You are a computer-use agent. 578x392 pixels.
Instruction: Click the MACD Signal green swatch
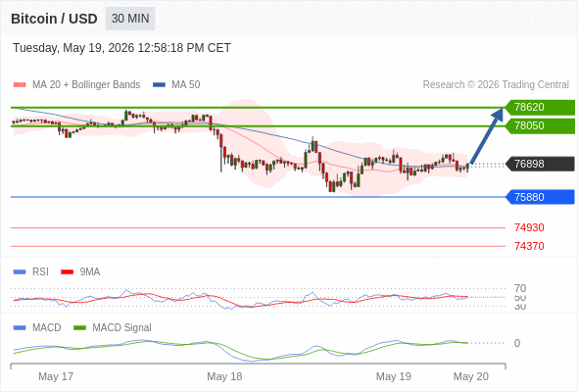coord(79,328)
